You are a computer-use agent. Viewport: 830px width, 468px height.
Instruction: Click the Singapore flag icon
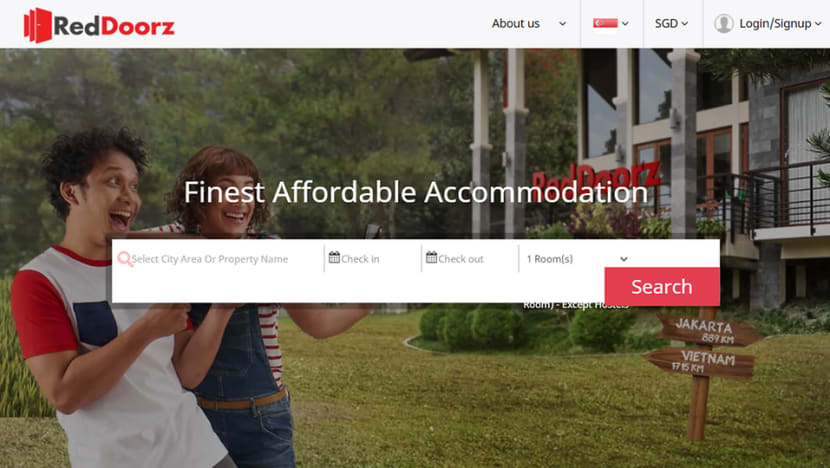[x=605, y=23]
